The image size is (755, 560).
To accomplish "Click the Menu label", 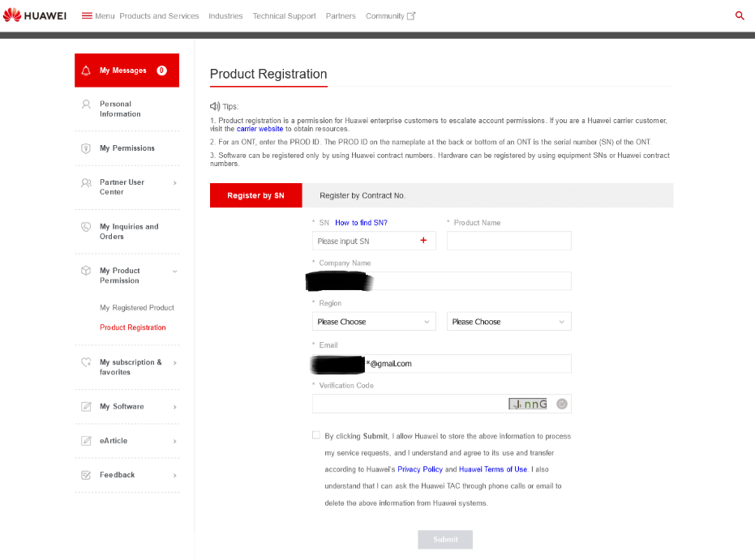I will pos(105,16).
